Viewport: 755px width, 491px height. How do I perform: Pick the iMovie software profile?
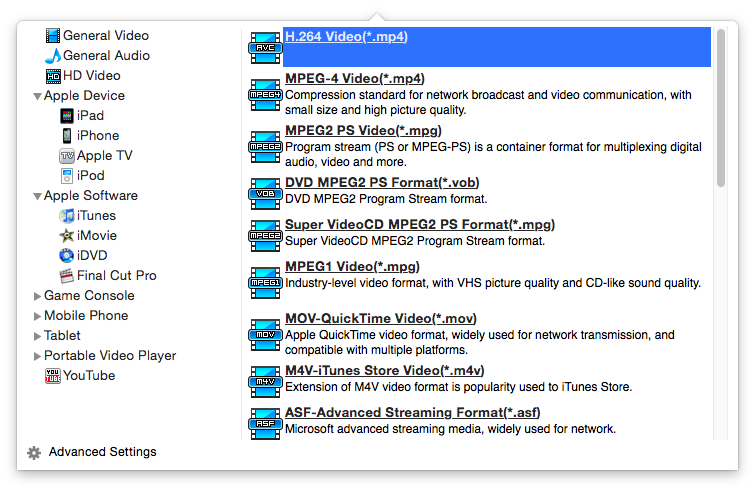[x=97, y=236]
